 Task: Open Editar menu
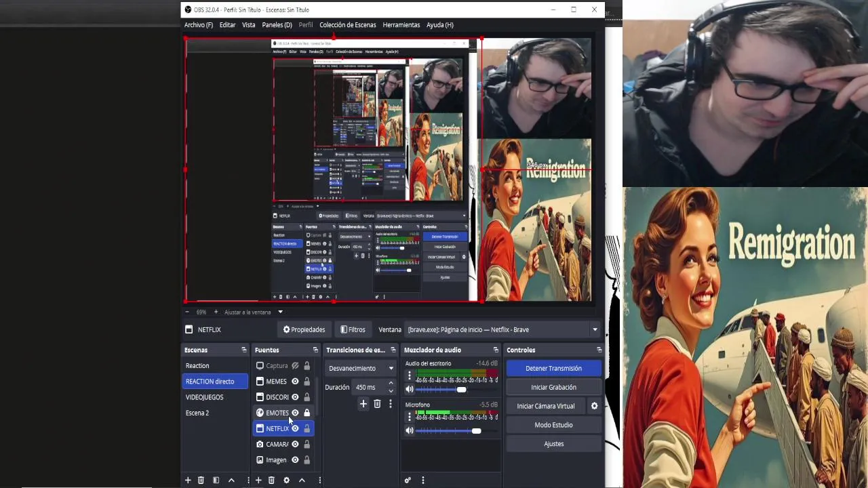click(x=227, y=24)
